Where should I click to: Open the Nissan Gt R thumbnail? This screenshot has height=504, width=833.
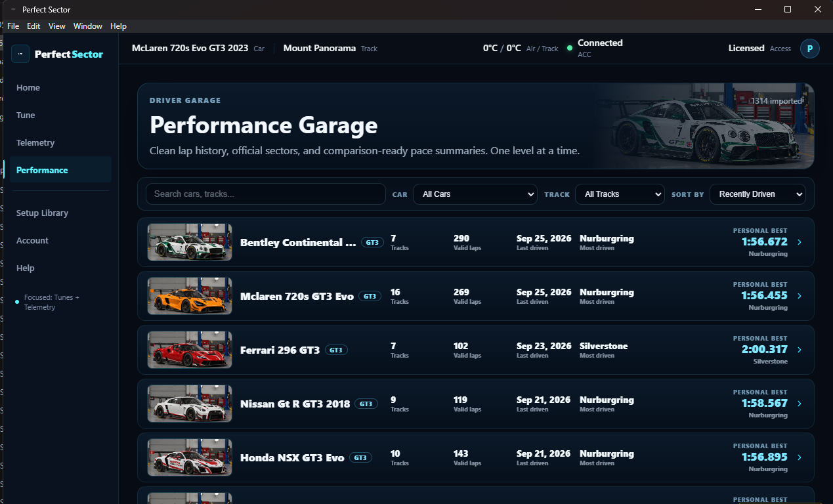pyautogui.click(x=190, y=404)
